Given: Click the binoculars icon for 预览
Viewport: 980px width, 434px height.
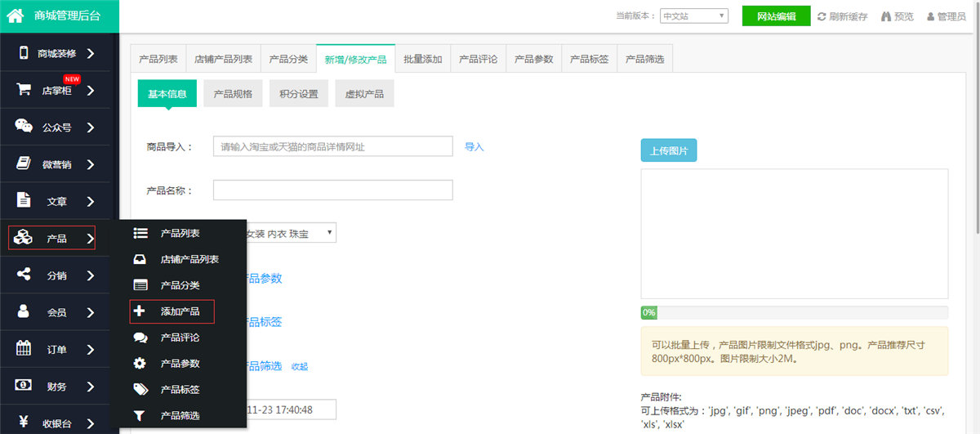Looking at the screenshot, I should (886, 16).
